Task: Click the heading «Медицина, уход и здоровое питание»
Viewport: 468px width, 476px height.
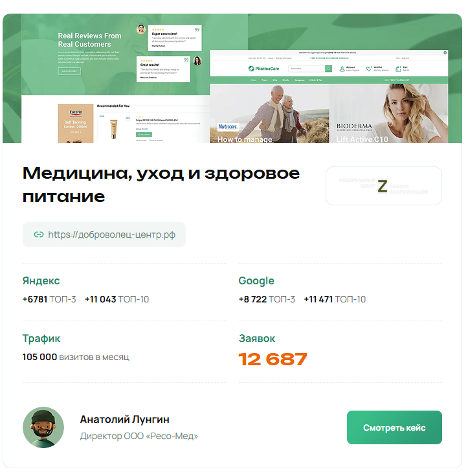Action: pyautogui.click(x=161, y=185)
